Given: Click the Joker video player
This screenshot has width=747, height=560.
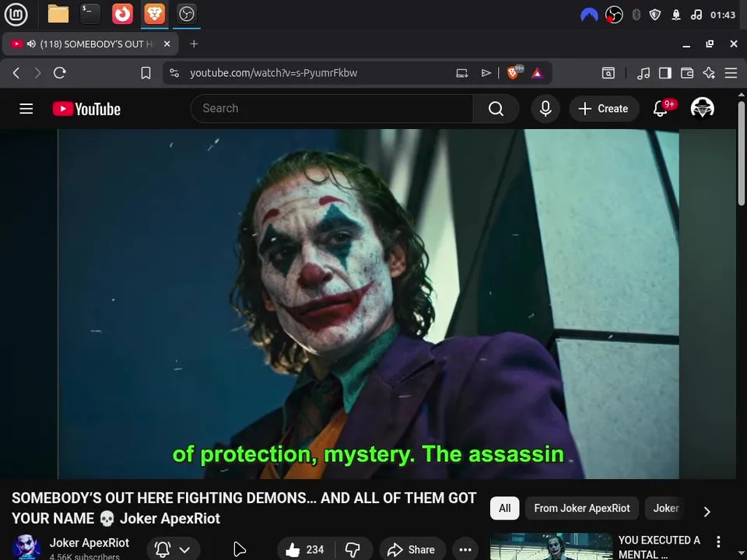Looking at the screenshot, I should pos(368,304).
